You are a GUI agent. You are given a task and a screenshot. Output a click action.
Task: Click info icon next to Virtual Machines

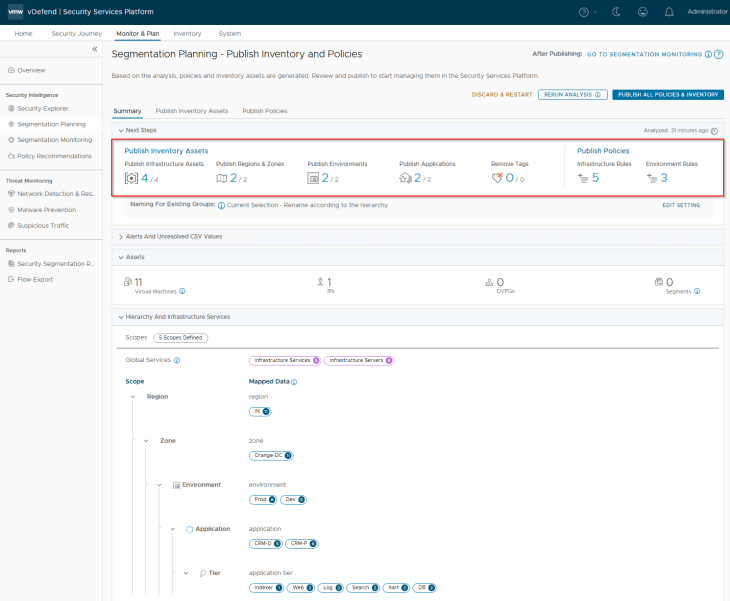[182, 291]
